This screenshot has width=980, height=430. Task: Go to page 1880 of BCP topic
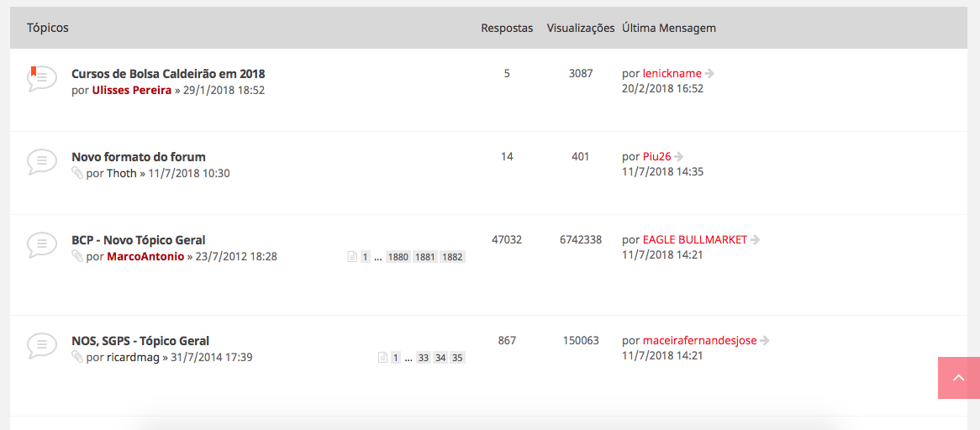398,257
